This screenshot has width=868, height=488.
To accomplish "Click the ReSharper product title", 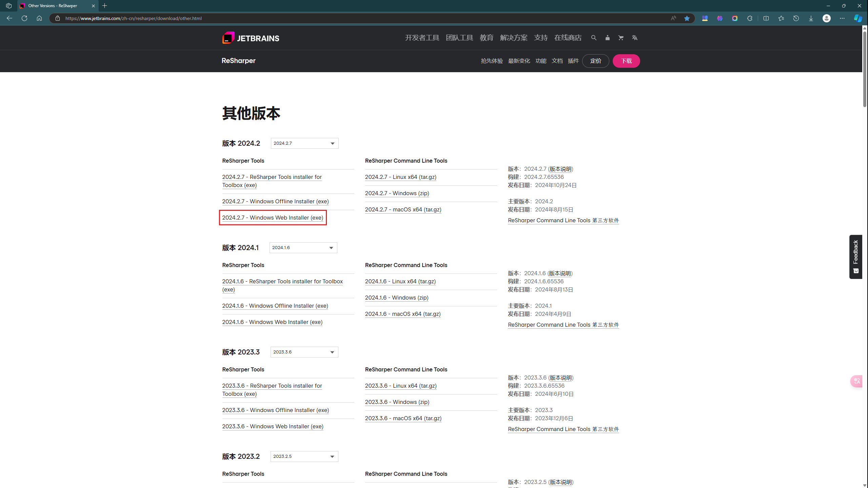I will tap(239, 61).
